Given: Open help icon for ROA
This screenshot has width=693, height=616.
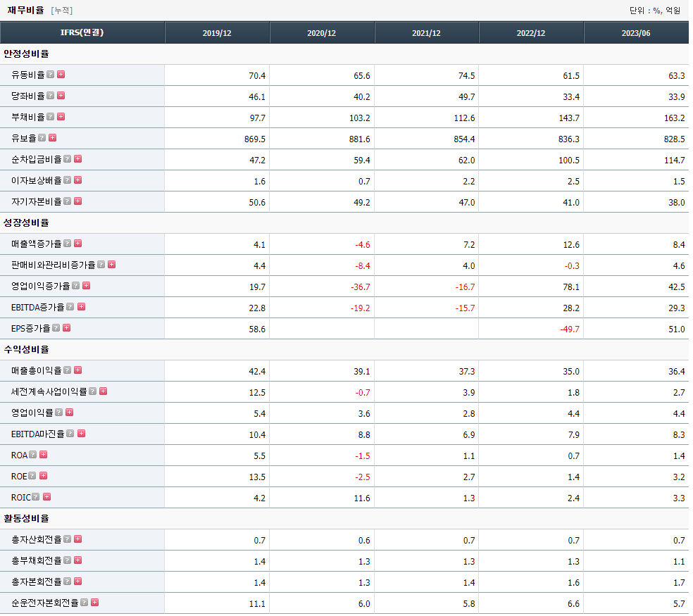Looking at the screenshot, I should click(32, 454).
